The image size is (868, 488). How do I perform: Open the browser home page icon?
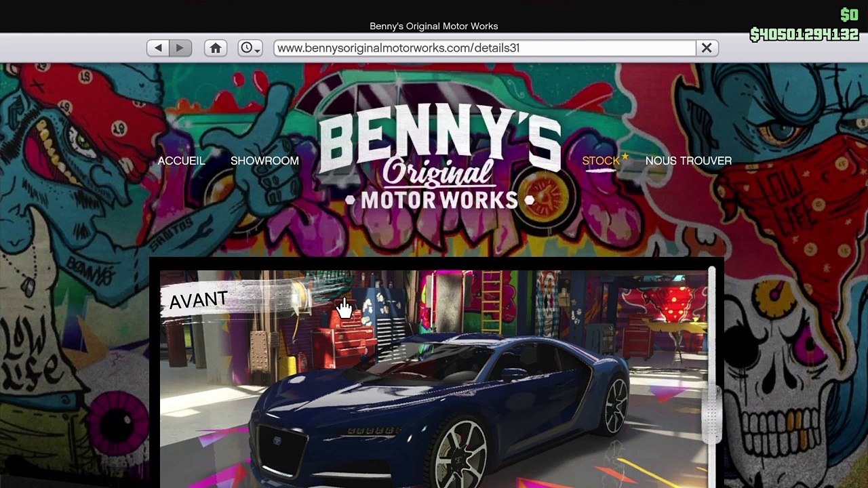point(216,48)
